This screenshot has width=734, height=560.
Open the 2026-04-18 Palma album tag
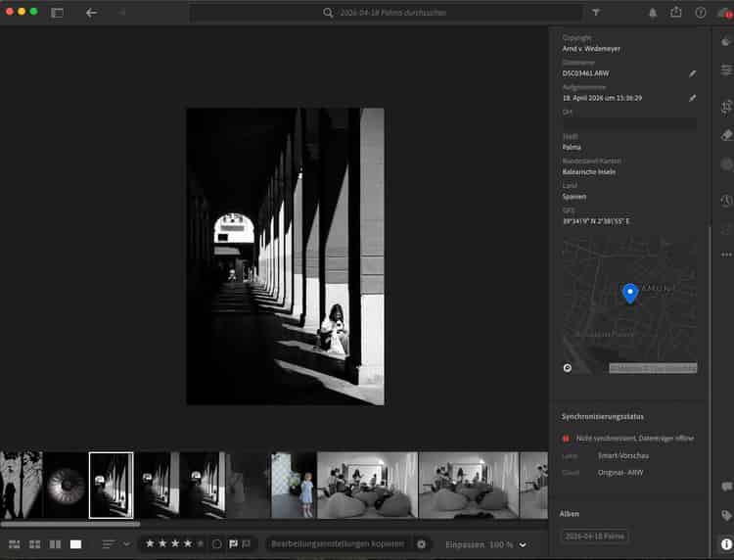click(x=594, y=536)
